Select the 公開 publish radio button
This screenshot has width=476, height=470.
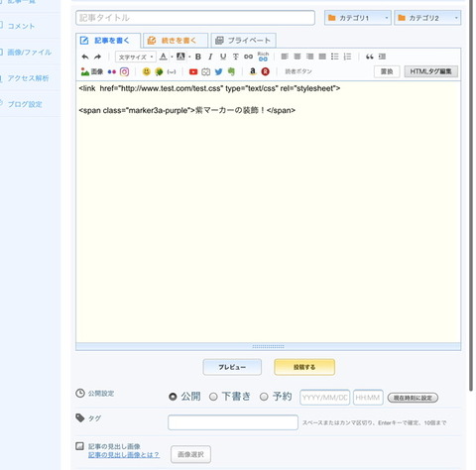(173, 397)
